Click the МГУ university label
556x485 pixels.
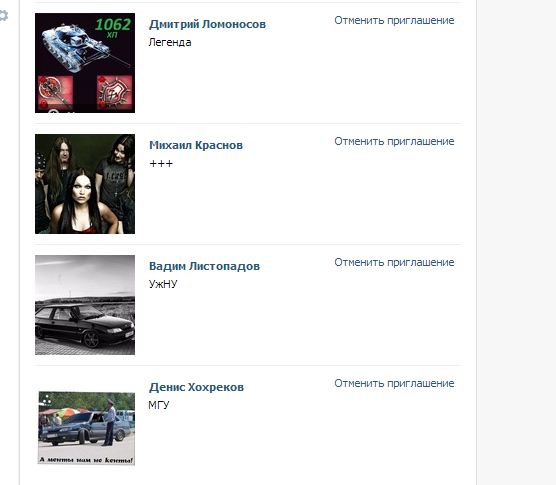pos(159,405)
